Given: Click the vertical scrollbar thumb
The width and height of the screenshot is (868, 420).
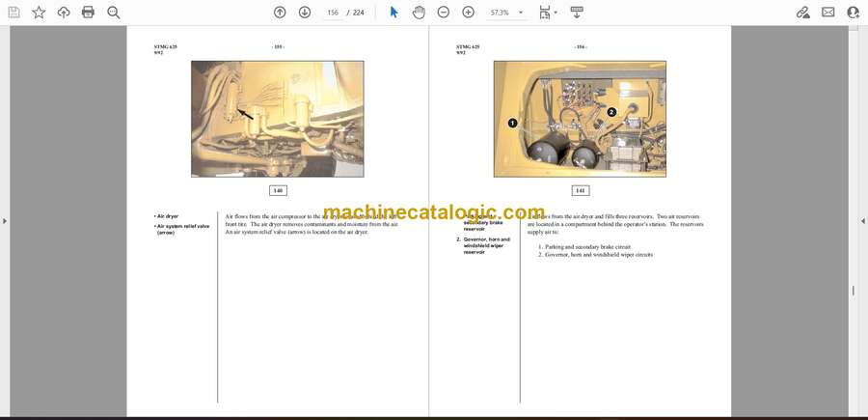Looking at the screenshot, I should pyautogui.click(x=854, y=291).
